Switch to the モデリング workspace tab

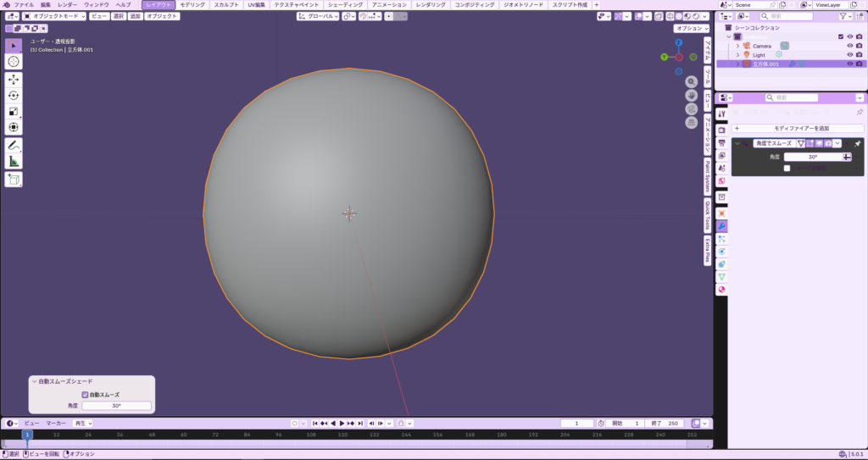point(192,5)
